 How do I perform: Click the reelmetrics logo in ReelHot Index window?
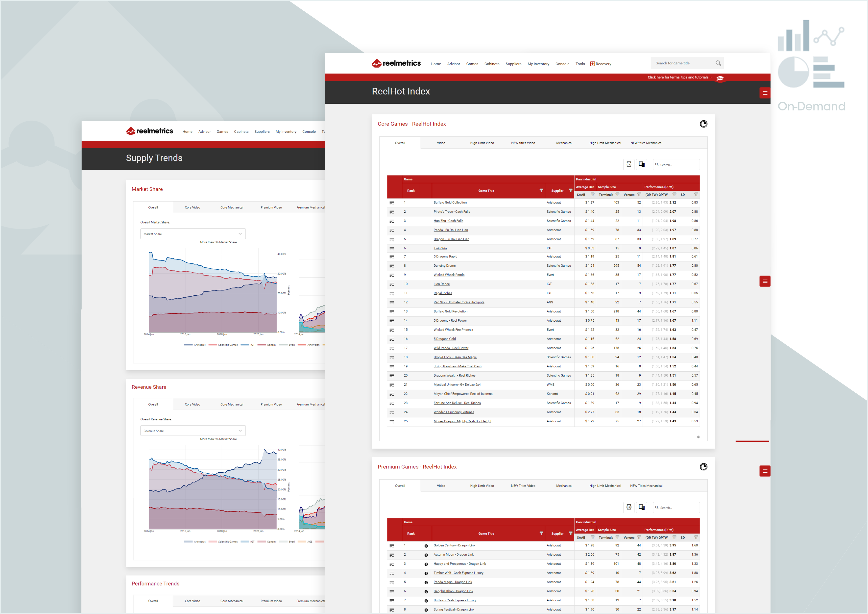396,63
